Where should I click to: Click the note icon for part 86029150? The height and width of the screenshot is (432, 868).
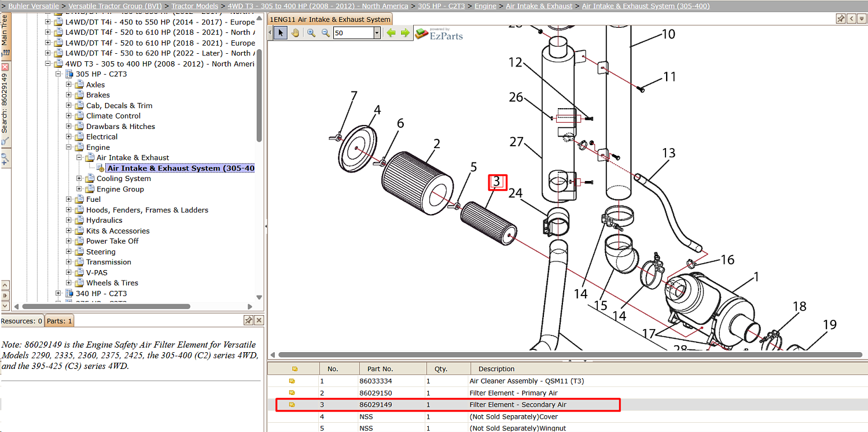point(292,393)
